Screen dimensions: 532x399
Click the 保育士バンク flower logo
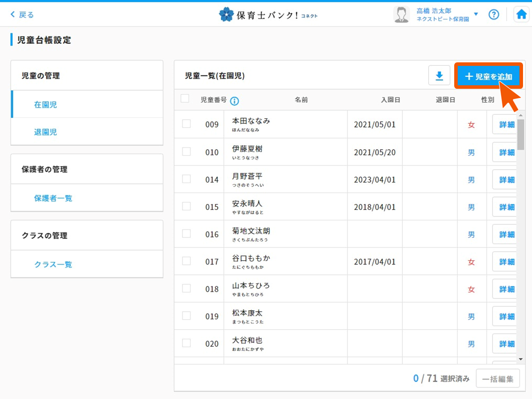tap(226, 14)
